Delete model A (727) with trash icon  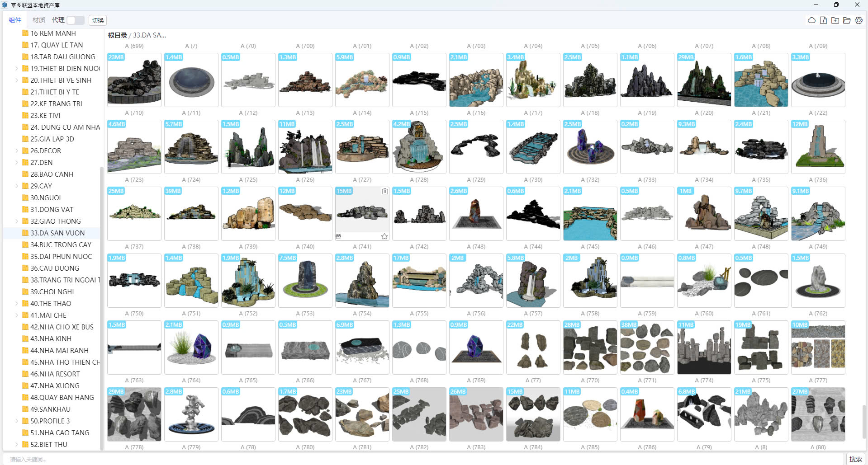(384, 191)
